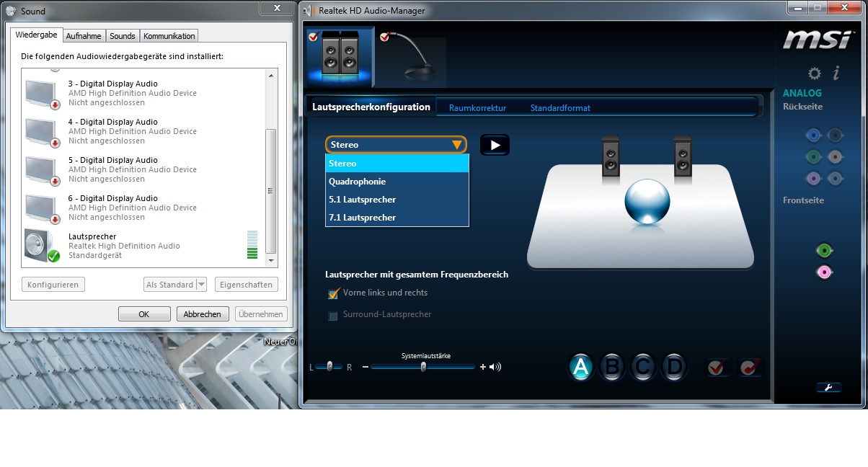Select 5 - Digital Display Audio device
This screenshot has width=868, height=467.
coord(143,169)
